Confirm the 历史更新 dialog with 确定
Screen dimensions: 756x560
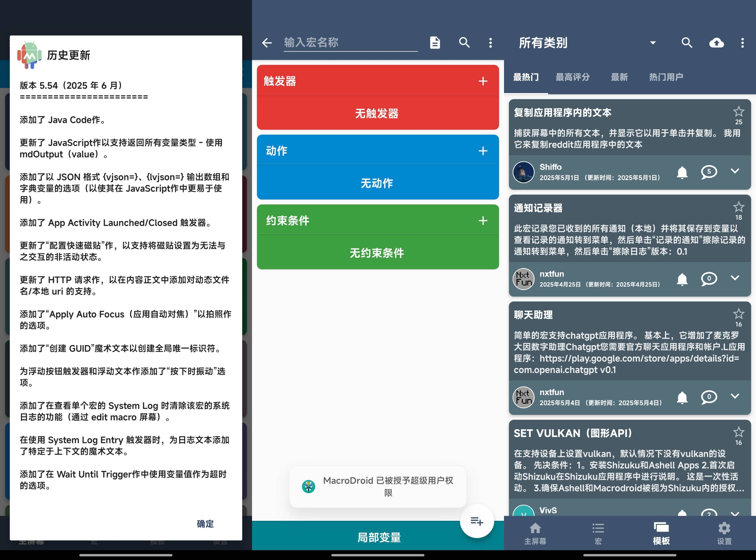click(x=205, y=524)
